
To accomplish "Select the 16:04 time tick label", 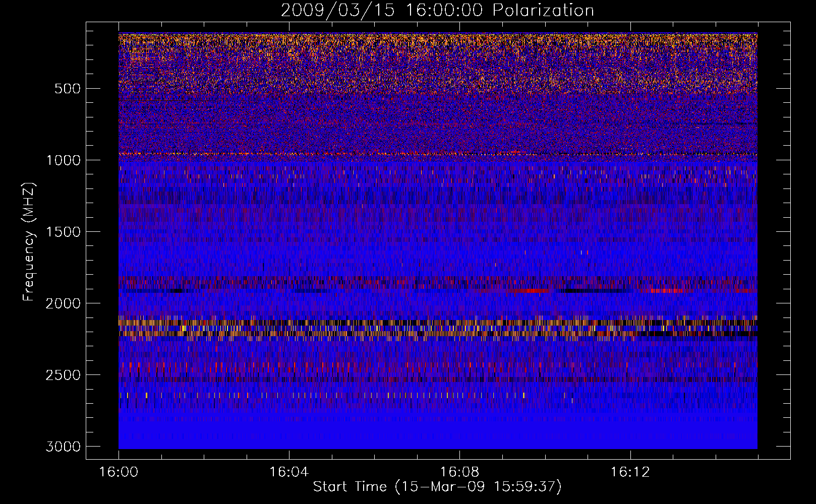I will (x=289, y=472).
